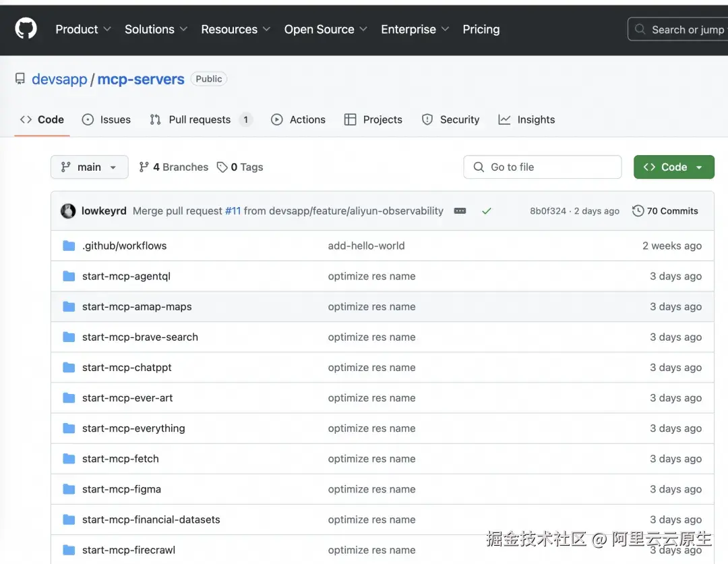Open the start-mcp-everything folder

tap(133, 428)
